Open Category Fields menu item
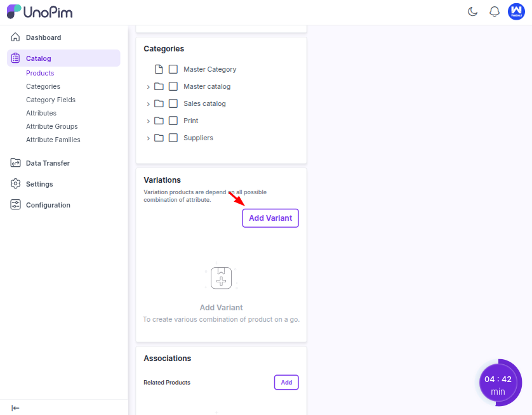 coord(51,100)
